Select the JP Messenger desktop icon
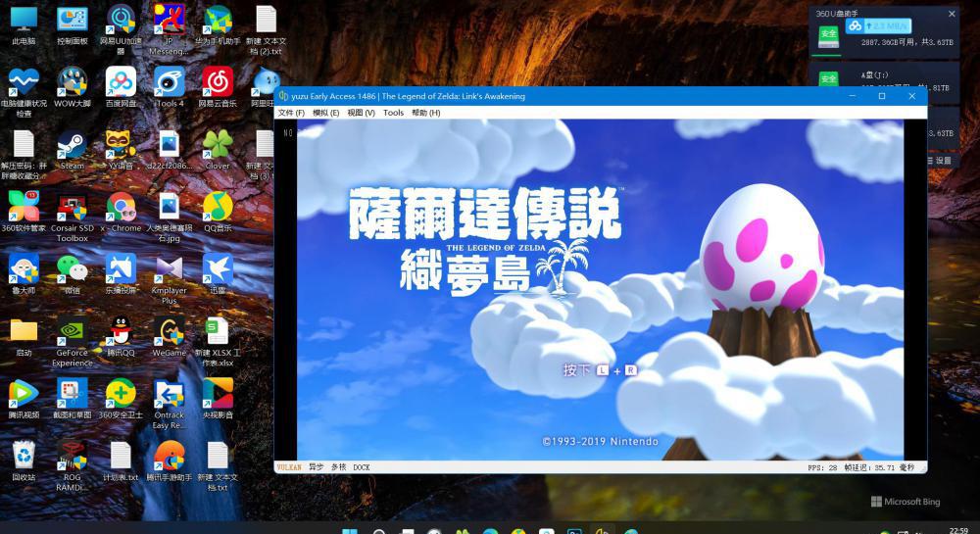Screen dimensions: 980x534 pos(169,30)
